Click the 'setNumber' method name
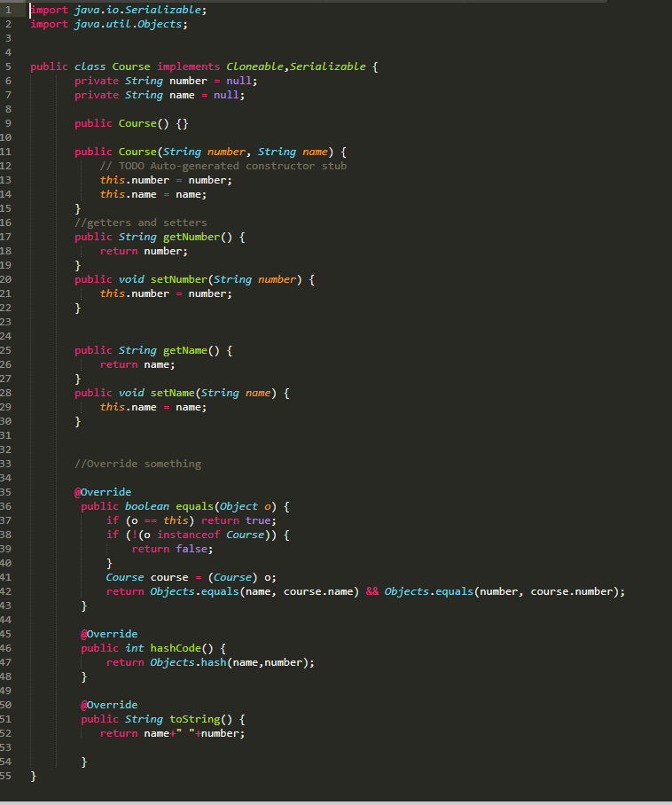The height and width of the screenshot is (805, 672). click(179, 280)
